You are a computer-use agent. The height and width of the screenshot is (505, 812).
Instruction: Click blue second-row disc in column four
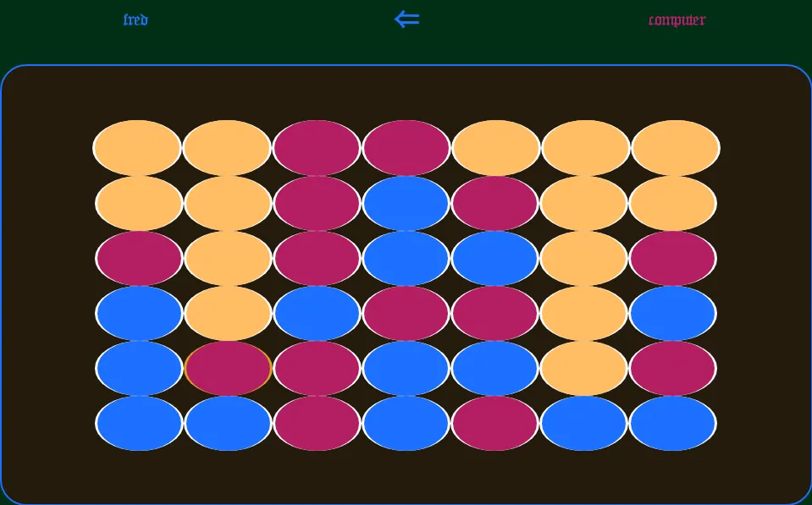406,203
